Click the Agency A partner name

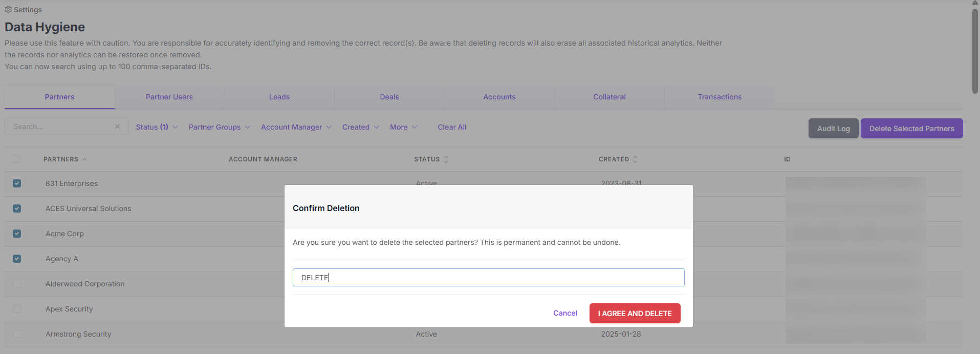pos(62,259)
